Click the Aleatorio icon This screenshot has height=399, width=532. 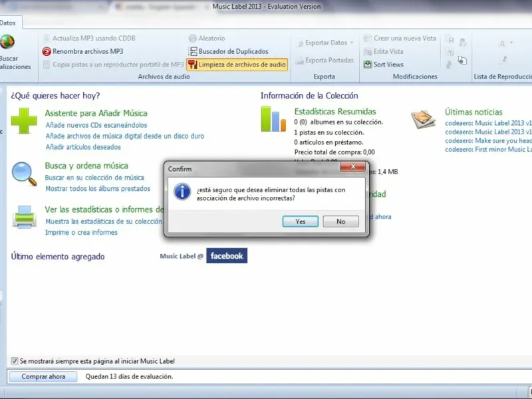coord(193,39)
